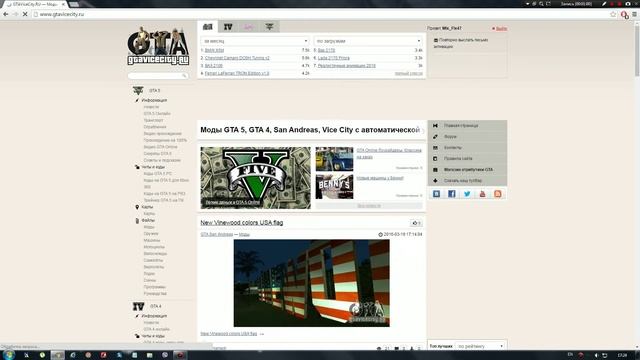This screenshot has width=640, height=360.
Task: Click the volume icon in system tray
Action: 596,355
